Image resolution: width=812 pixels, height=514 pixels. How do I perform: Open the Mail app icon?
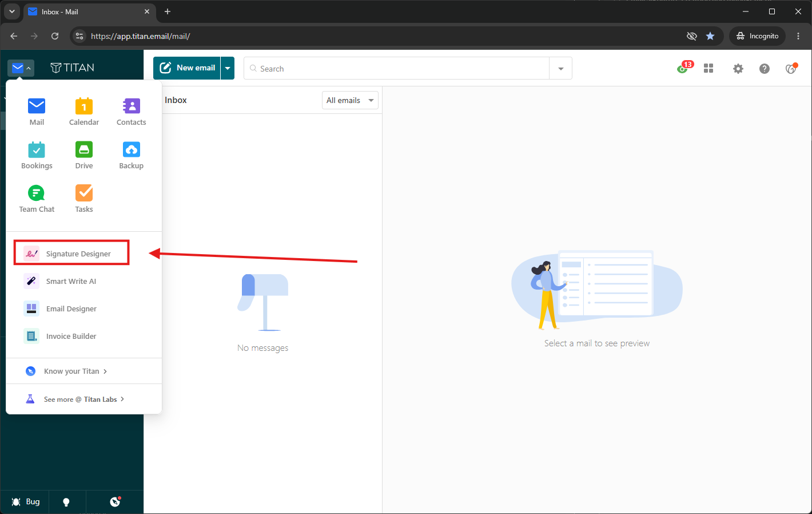(x=37, y=112)
